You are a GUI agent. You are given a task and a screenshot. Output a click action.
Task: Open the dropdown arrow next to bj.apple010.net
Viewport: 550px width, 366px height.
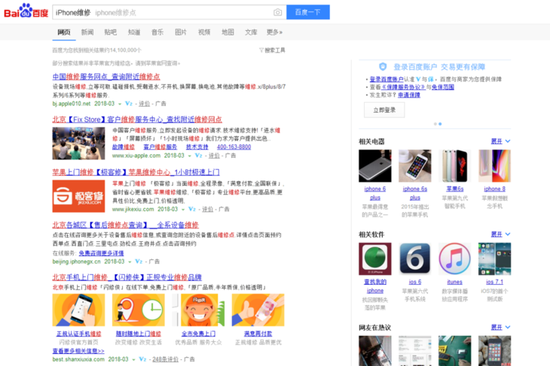coord(120,104)
